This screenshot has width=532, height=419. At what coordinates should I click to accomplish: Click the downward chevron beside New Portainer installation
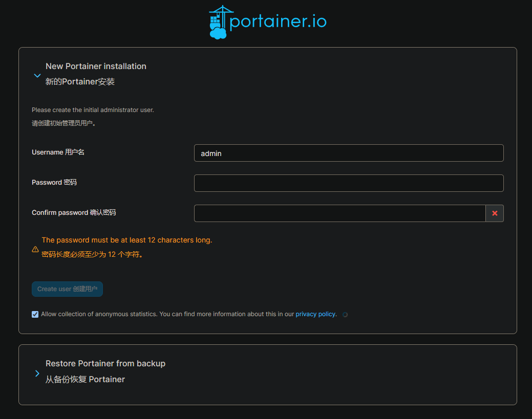pyautogui.click(x=37, y=75)
